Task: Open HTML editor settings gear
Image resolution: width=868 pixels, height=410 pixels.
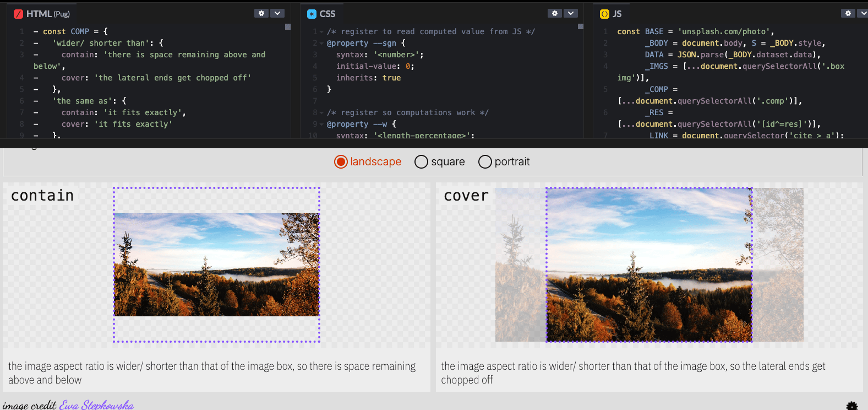Action: pyautogui.click(x=261, y=13)
